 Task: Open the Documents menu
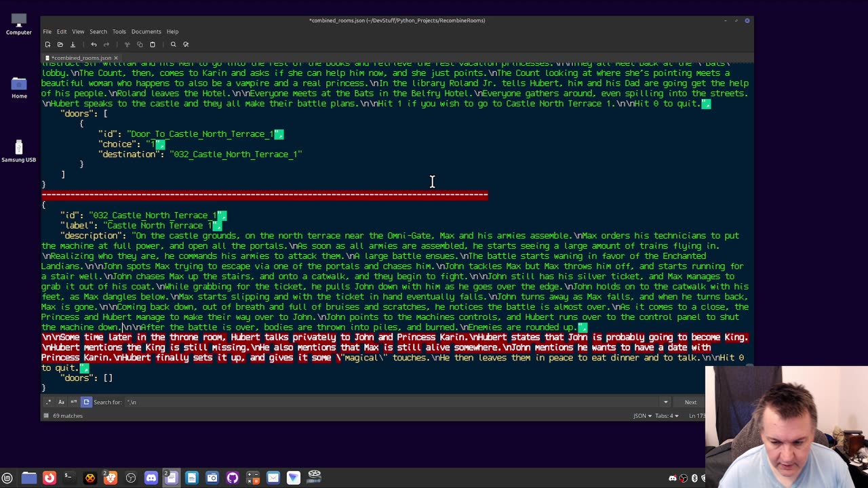146,32
